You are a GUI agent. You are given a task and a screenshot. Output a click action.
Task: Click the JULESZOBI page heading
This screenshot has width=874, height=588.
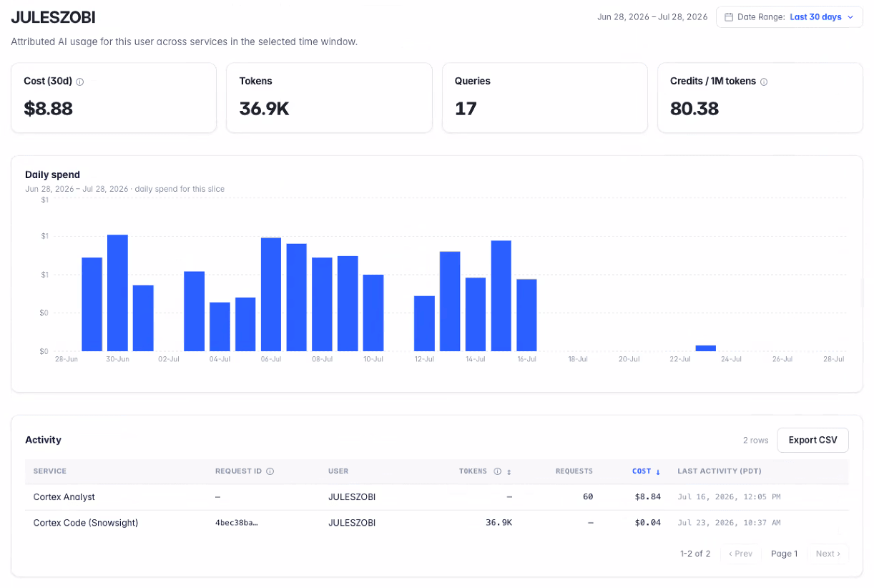[53, 17]
